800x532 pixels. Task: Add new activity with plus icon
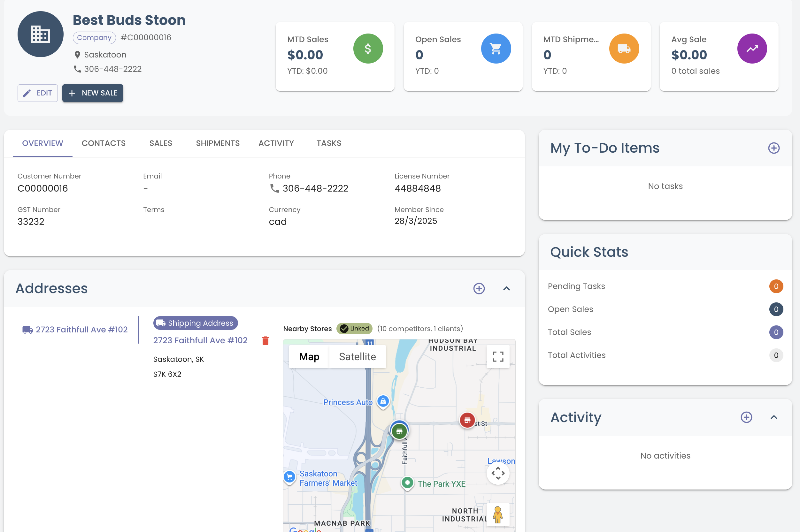746,417
